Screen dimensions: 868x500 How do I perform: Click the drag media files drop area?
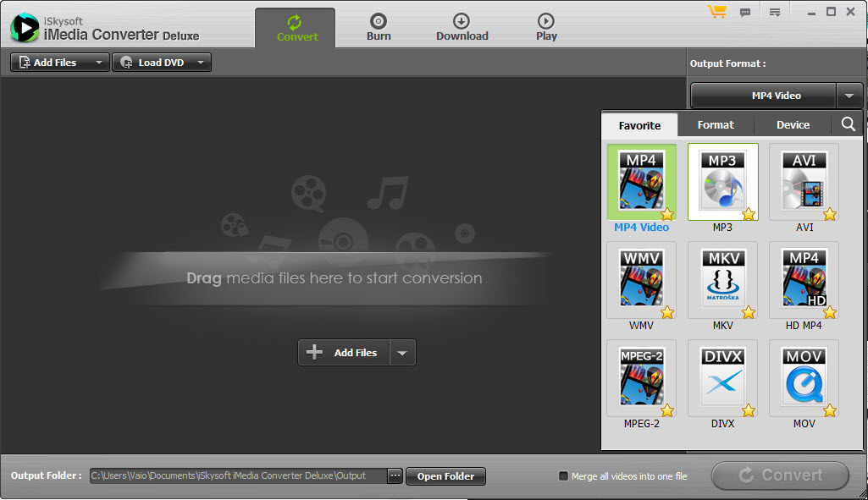click(x=334, y=278)
